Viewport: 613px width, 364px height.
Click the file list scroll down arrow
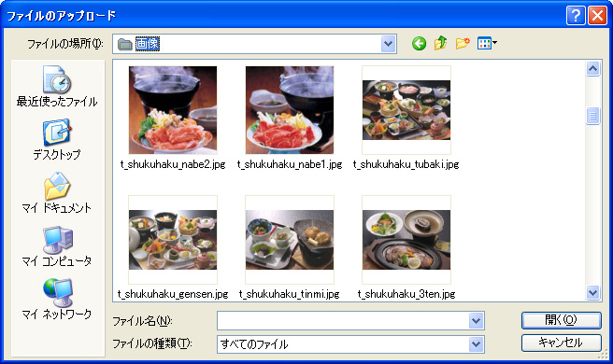pyautogui.click(x=592, y=292)
